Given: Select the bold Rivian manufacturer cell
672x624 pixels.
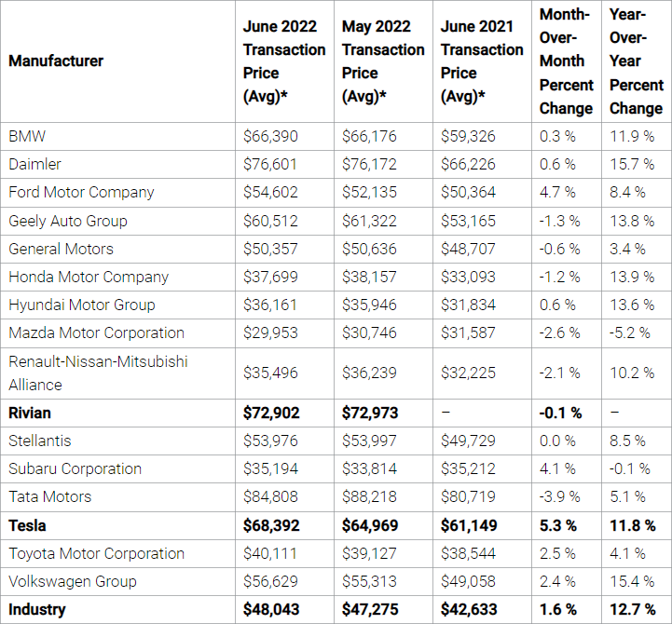Looking at the screenshot, I should point(30,413).
